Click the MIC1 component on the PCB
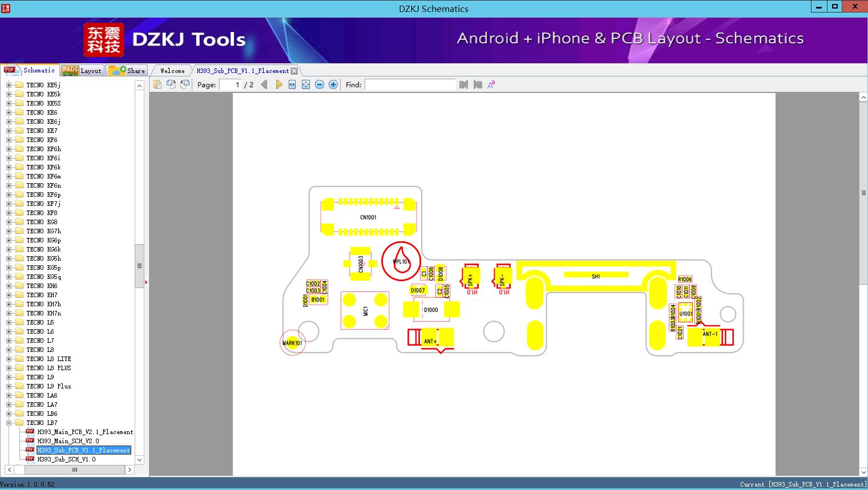Screen dimensions: 868x490 365,311
